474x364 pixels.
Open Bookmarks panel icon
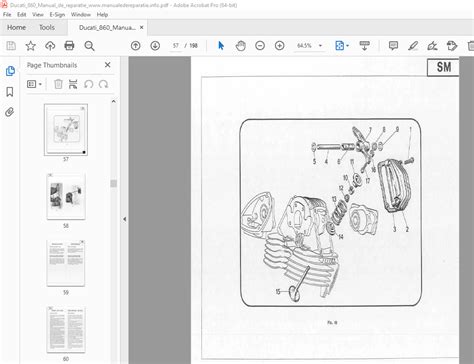[10, 92]
